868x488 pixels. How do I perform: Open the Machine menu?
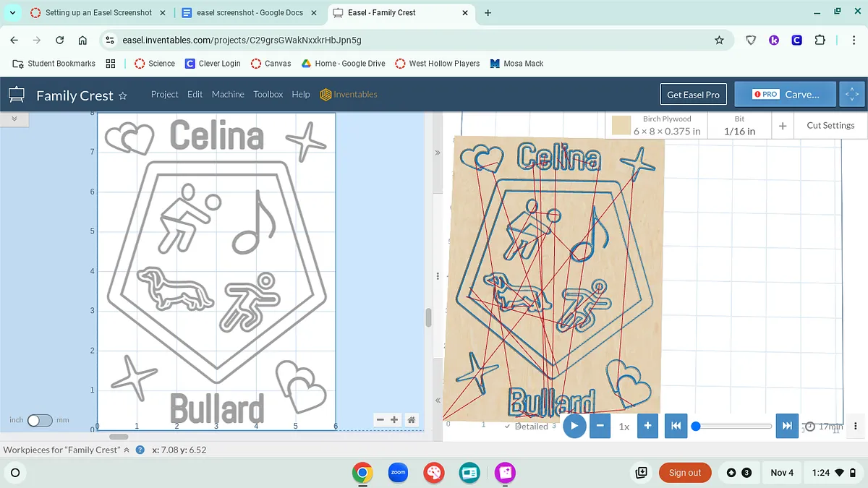coord(228,95)
